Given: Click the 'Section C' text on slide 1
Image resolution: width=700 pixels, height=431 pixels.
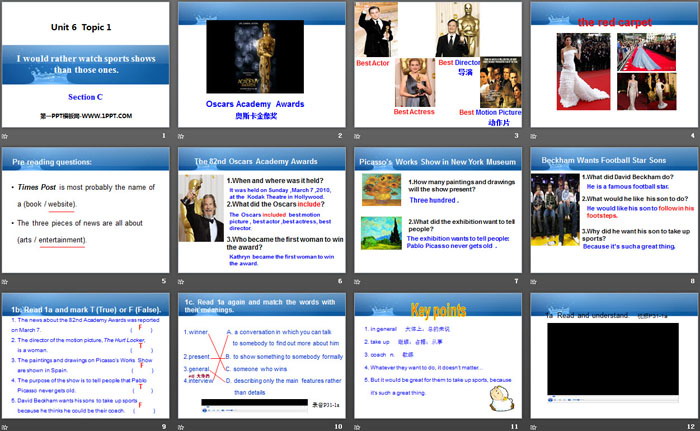Looking at the screenshot, I should pos(85,97).
